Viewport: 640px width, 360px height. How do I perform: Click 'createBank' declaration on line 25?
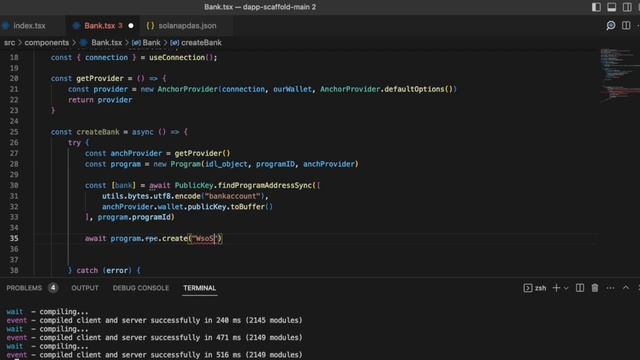coord(98,132)
